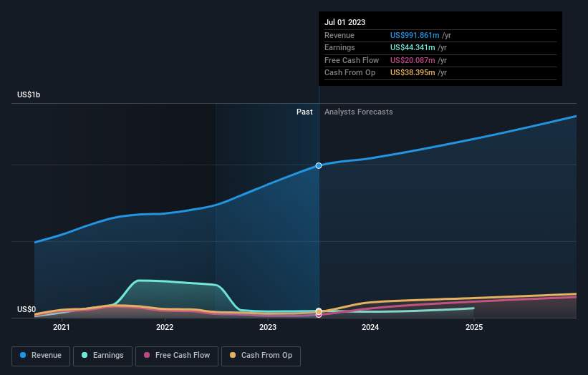Toggle the Free Cash Flow legend button
Image resolution: width=588 pixels, height=375 pixels.
(177, 356)
